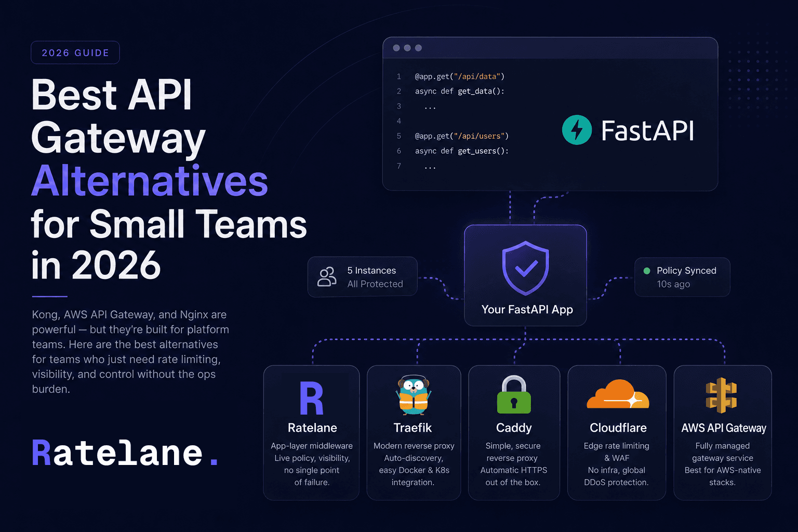Select the async def get_data(): line
The image size is (798, 532).
point(460,91)
